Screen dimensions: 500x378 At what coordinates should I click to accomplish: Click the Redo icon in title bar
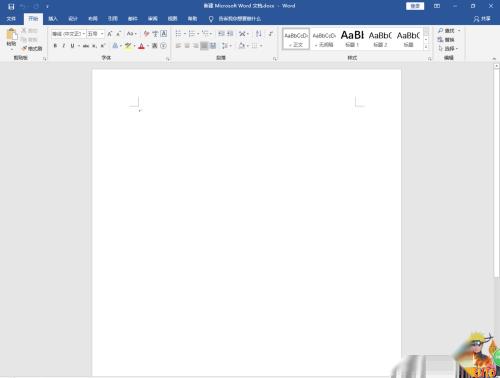(x=36, y=6)
